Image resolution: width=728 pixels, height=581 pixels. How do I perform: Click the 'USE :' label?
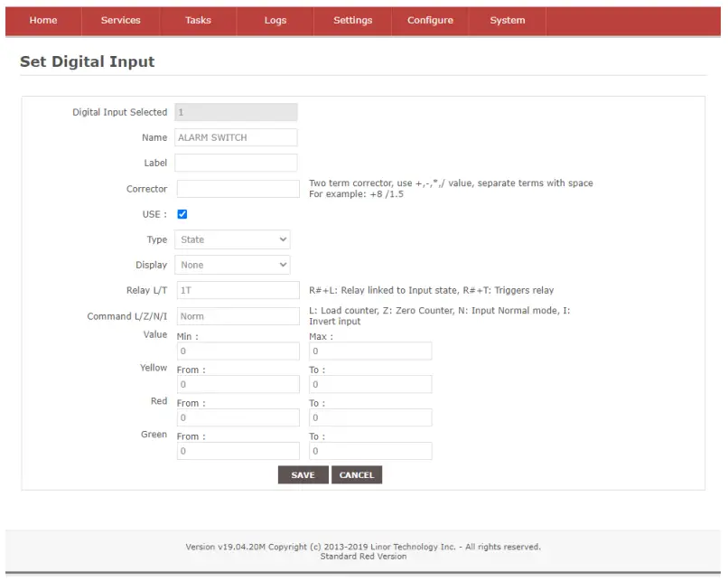[154, 214]
